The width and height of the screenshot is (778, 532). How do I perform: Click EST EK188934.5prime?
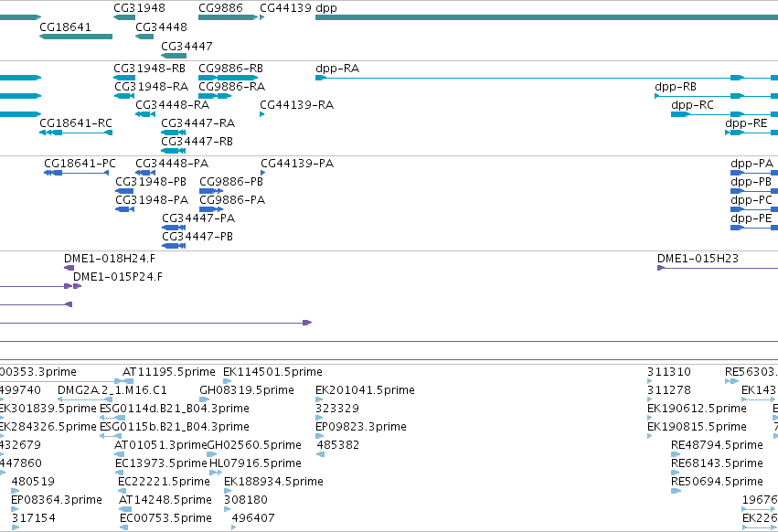(x=273, y=482)
